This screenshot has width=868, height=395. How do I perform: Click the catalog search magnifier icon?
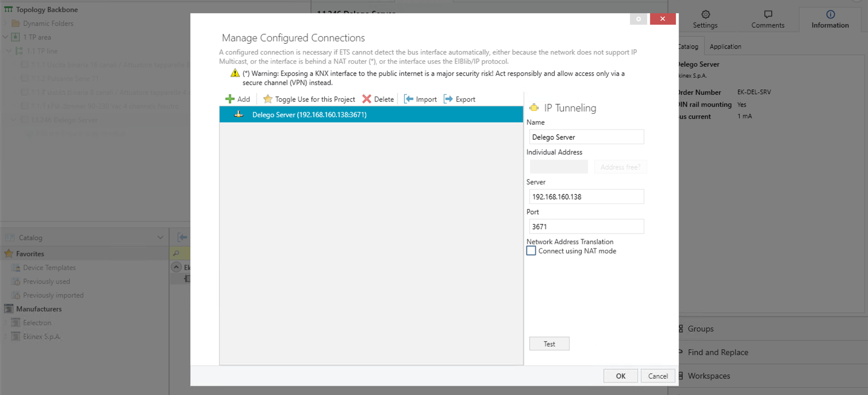tap(176, 253)
